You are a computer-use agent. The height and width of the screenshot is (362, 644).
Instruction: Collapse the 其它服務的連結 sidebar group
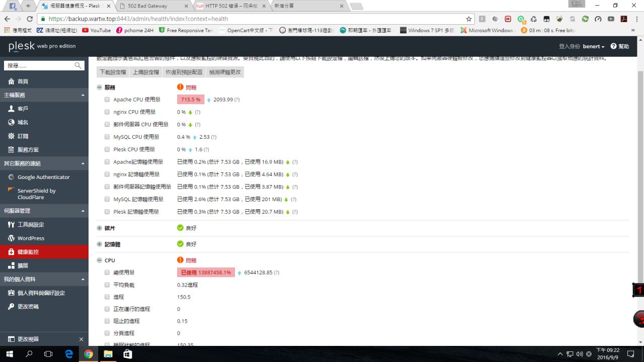coord(44,163)
